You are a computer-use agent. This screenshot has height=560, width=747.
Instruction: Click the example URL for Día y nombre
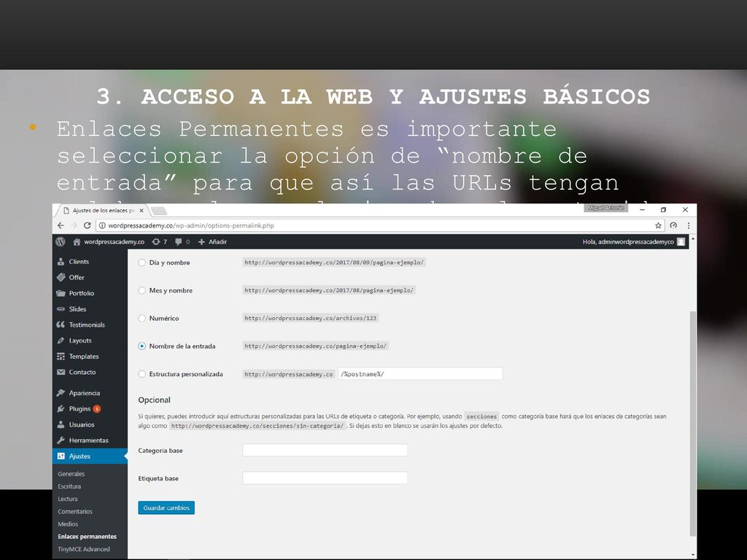pos(334,262)
